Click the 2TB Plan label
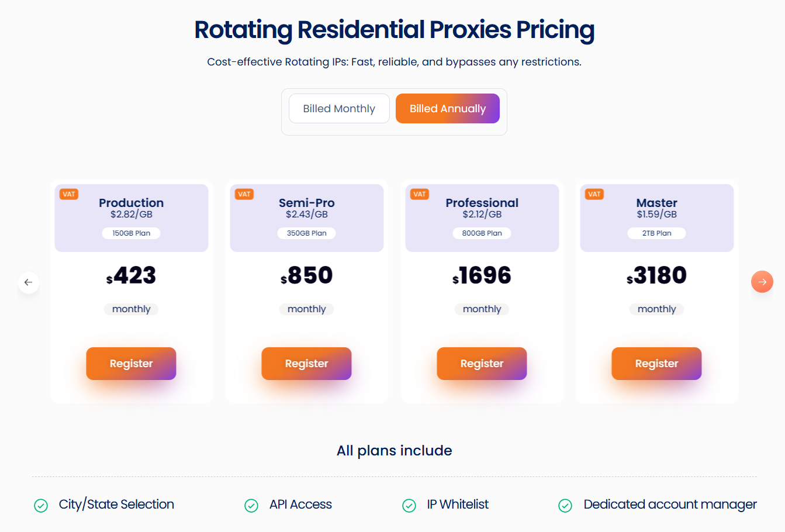The width and height of the screenshot is (785, 532). point(656,233)
